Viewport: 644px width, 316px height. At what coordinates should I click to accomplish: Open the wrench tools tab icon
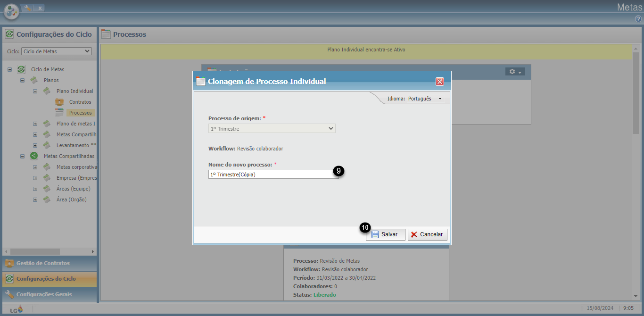click(x=27, y=8)
